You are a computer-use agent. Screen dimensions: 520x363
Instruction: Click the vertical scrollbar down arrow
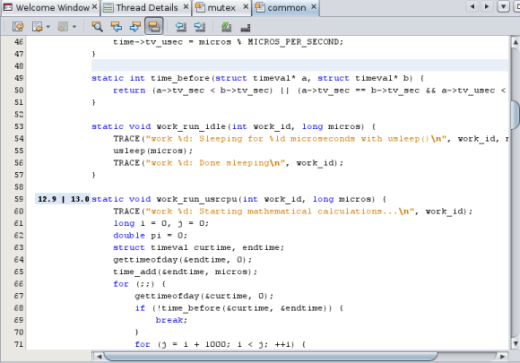coord(515,343)
